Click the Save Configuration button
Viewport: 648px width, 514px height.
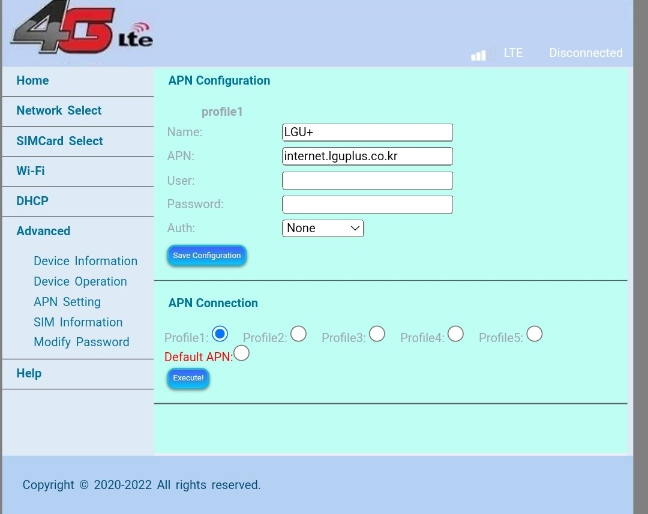tap(207, 255)
